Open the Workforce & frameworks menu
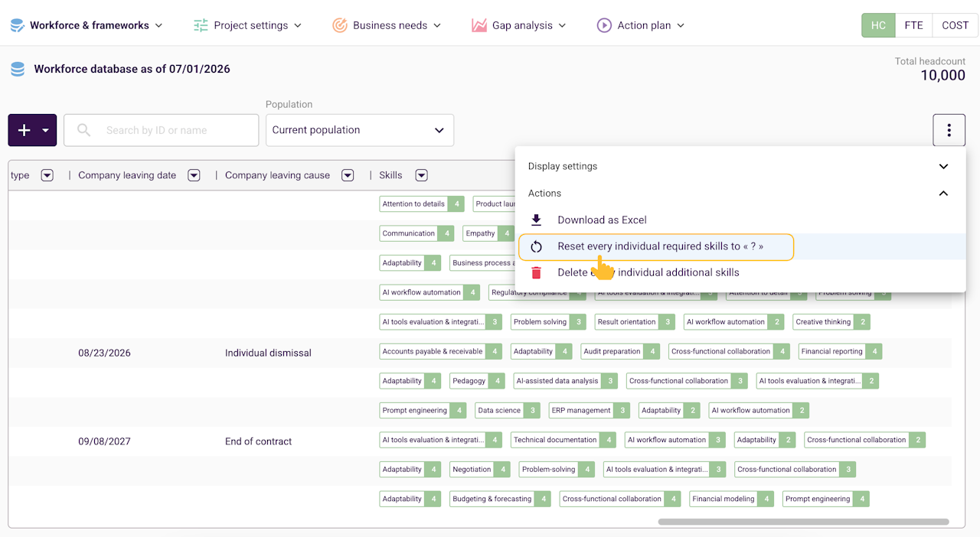 click(x=87, y=25)
